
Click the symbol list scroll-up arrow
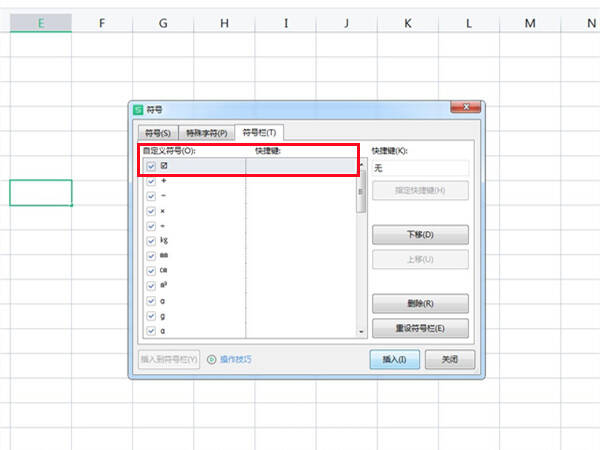(x=361, y=164)
